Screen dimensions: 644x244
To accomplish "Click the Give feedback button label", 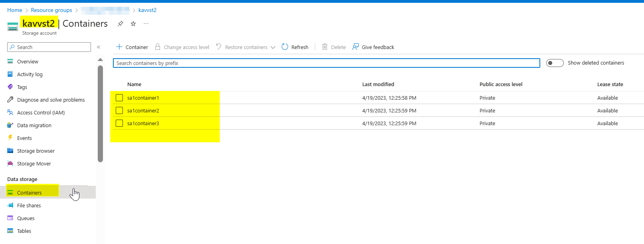I will coord(378,47).
